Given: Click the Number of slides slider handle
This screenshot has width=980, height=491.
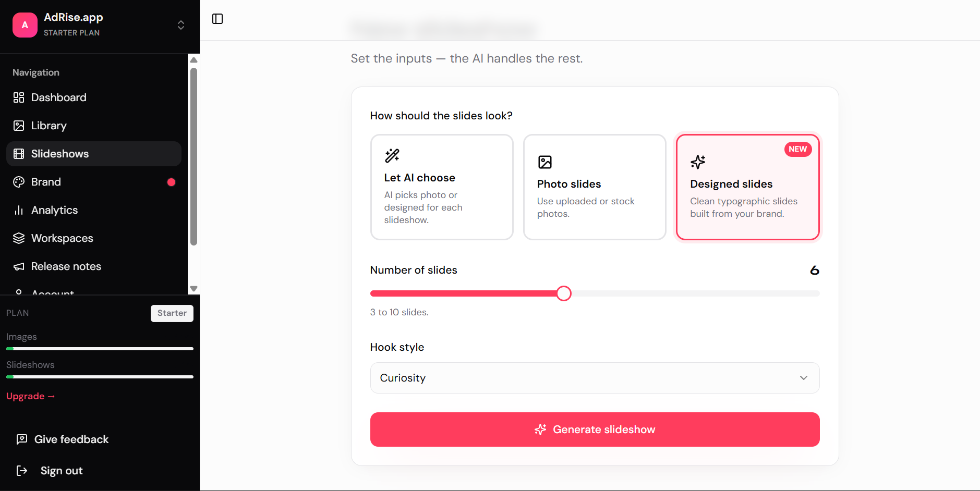Looking at the screenshot, I should pos(564,293).
